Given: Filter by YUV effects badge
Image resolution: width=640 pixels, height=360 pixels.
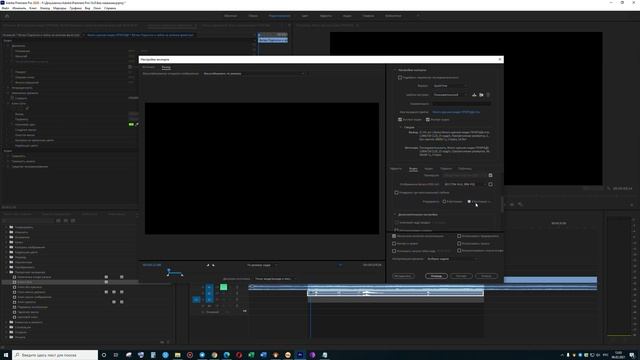Looking at the screenshot, I should tap(73, 220).
